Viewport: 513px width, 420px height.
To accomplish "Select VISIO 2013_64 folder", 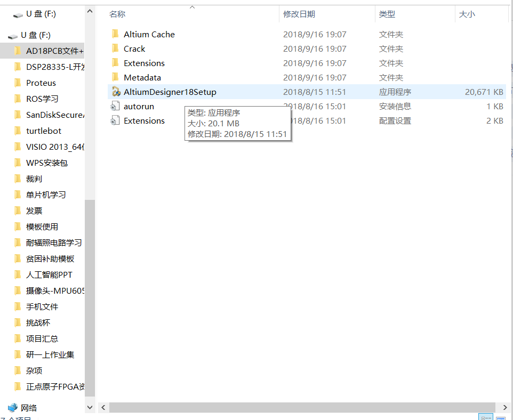I will [x=55, y=147].
